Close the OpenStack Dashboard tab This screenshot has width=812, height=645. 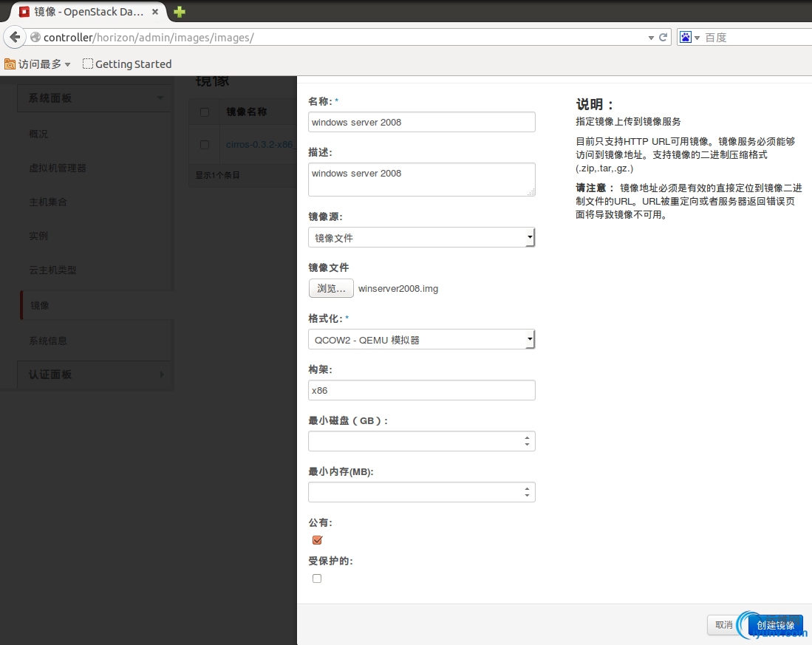coord(155,11)
